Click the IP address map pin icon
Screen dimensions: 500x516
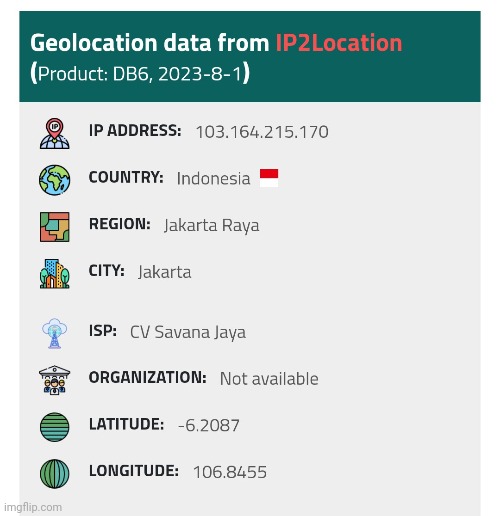pos(55,133)
